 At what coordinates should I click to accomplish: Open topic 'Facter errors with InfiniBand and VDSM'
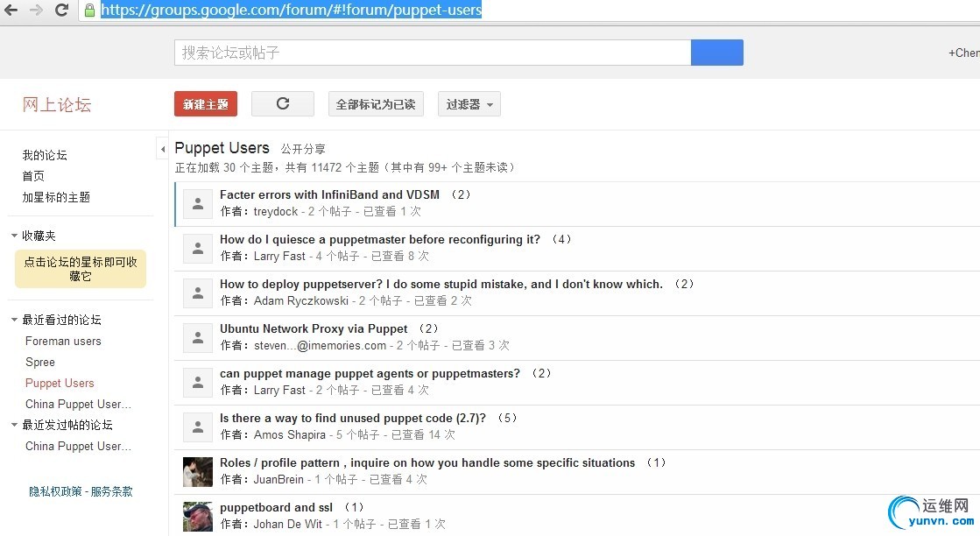click(329, 195)
